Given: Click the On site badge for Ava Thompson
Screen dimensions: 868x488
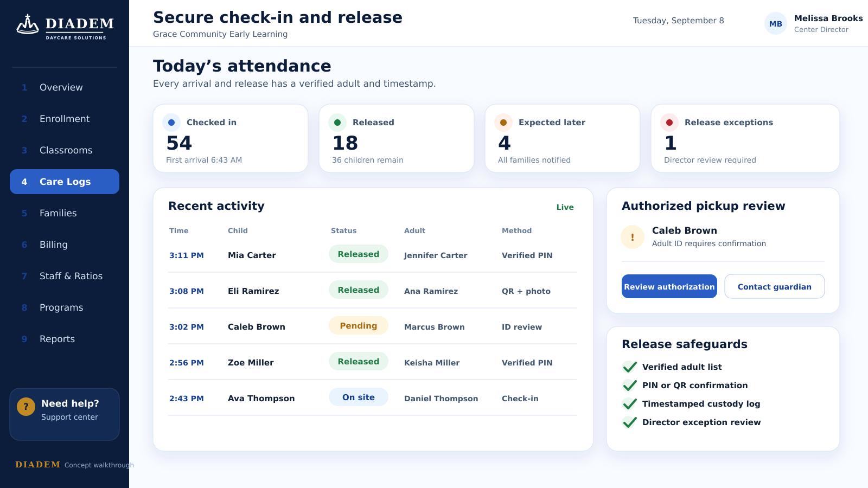Looking at the screenshot, I should pyautogui.click(x=359, y=397).
